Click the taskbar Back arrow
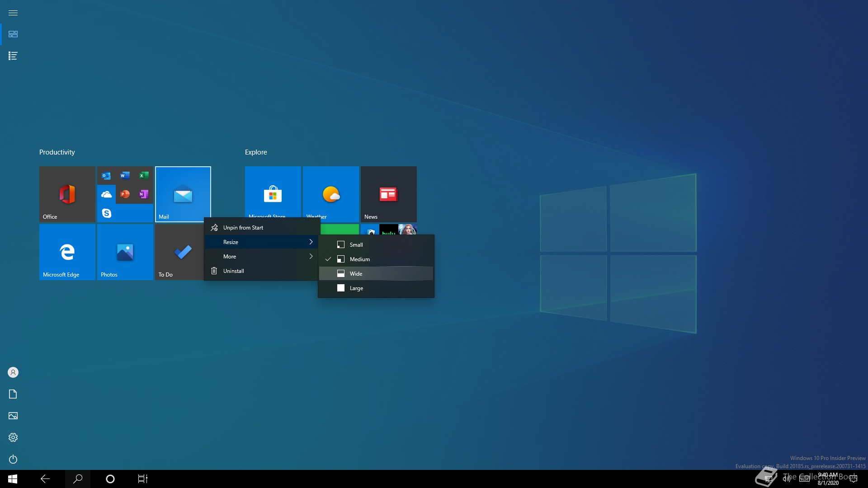Image resolution: width=868 pixels, height=488 pixels. [45, 479]
